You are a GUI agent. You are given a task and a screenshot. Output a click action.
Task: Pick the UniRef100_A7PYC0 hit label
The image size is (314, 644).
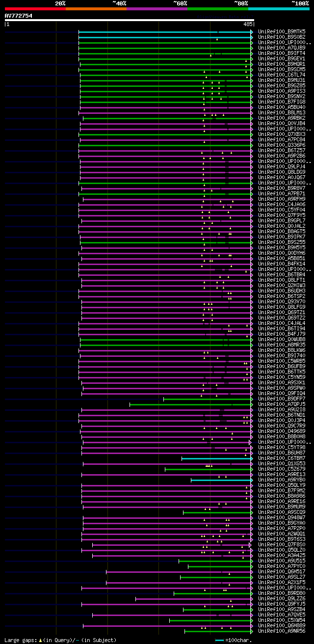[x=282, y=566]
